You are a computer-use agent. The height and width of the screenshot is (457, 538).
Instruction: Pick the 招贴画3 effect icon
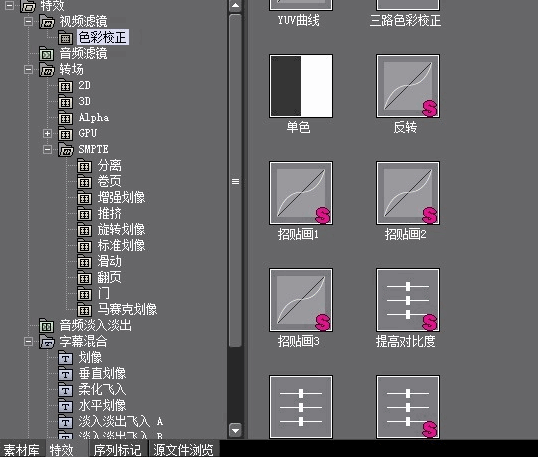(x=301, y=300)
